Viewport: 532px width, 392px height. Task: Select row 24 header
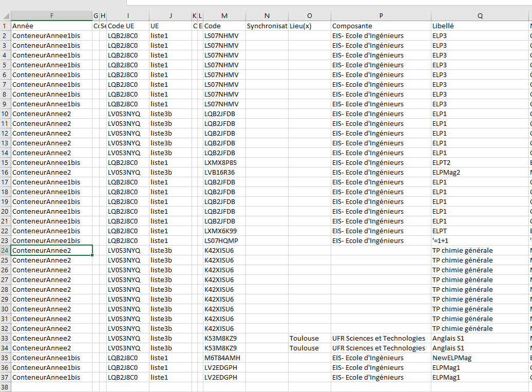point(5,250)
